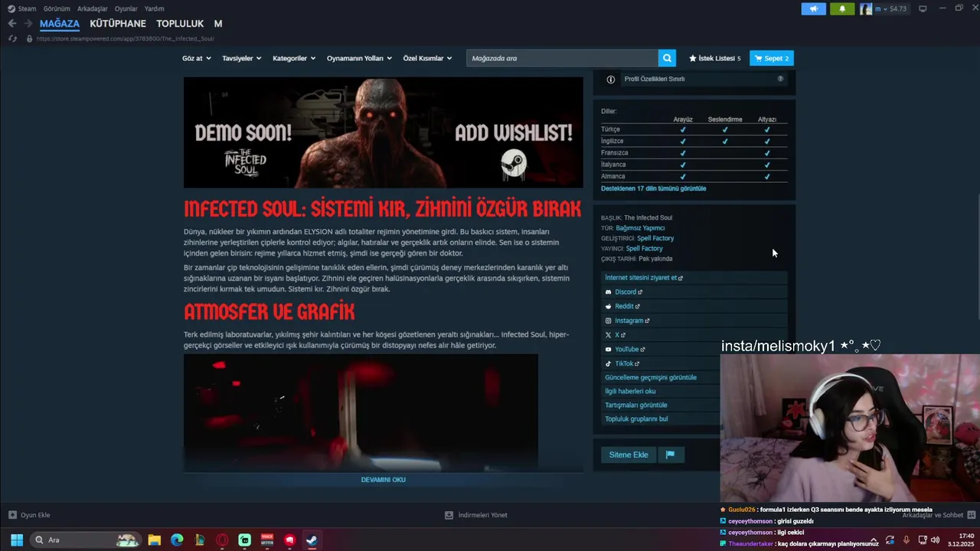Screen dimensions: 980x551
Task: View all 17 supported languages link
Action: [x=653, y=188]
